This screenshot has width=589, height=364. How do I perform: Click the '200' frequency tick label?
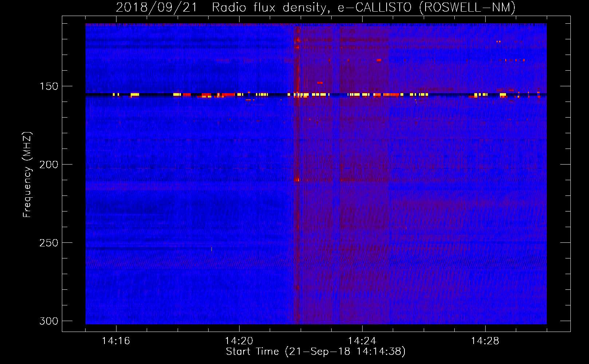[x=49, y=165]
